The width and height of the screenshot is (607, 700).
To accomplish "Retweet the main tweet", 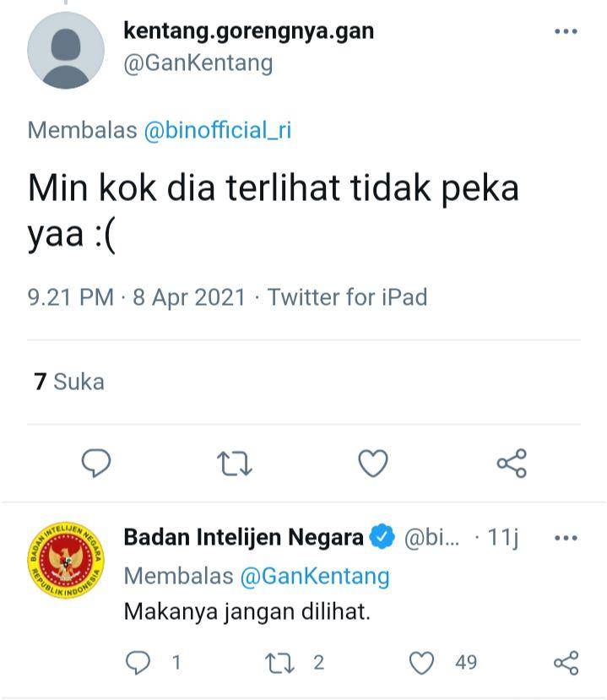I will click(235, 464).
